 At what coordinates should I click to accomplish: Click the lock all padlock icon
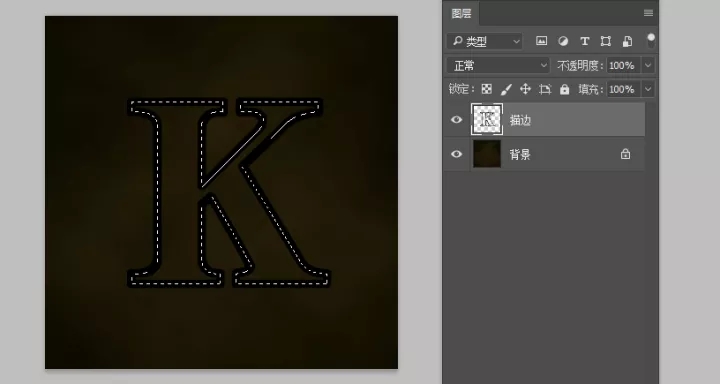click(x=564, y=89)
